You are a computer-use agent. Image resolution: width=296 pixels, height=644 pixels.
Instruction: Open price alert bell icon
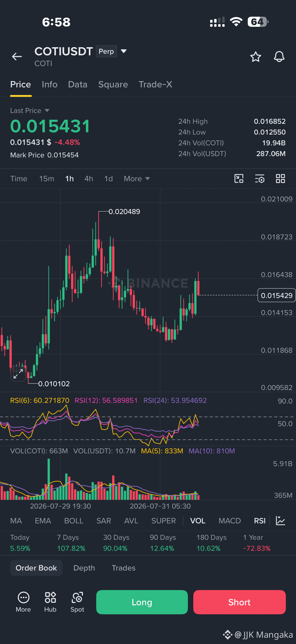[279, 57]
